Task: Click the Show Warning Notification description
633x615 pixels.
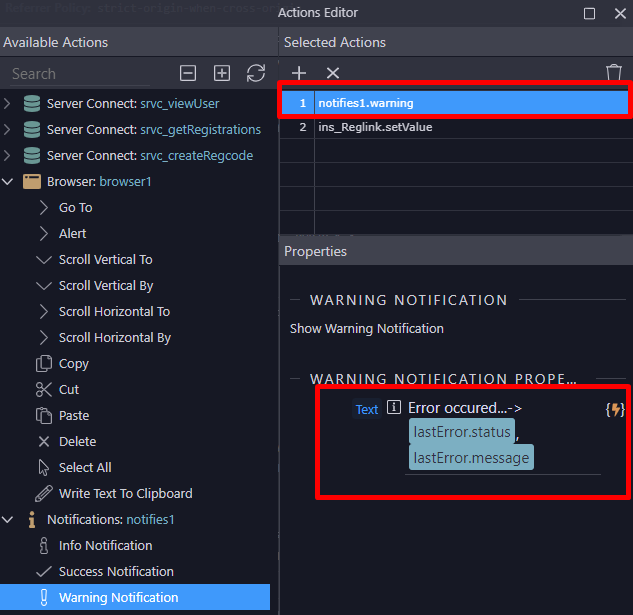Action: (x=367, y=329)
